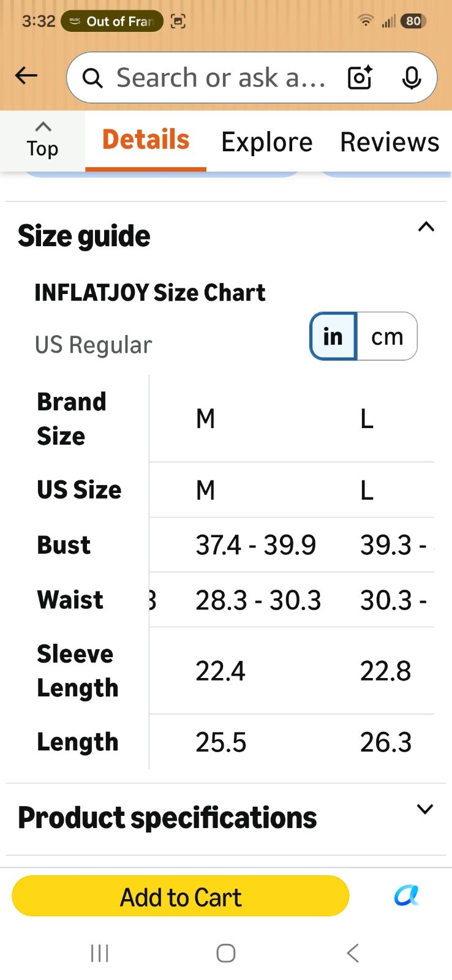Image resolution: width=452 pixels, height=980 pixels.
Task: Open the Reviews tab
Action: (x=390, y=142)
